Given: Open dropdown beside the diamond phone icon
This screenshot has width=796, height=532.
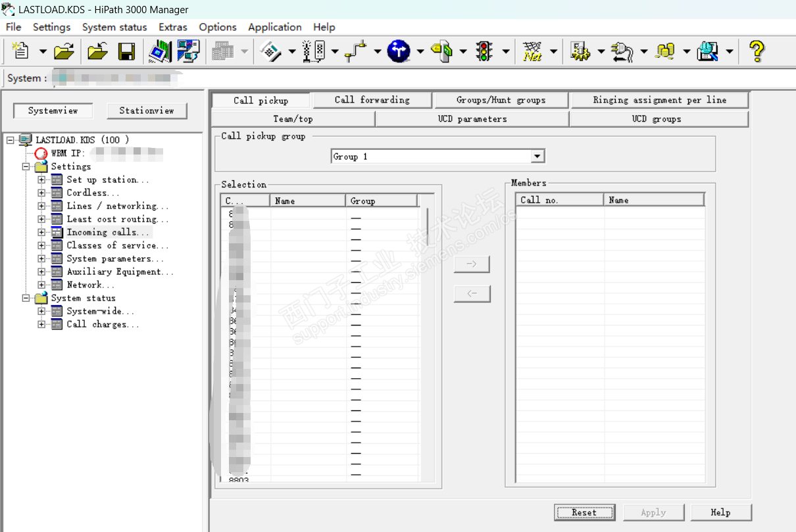Looking at the screenshot, I should point(292,51).
